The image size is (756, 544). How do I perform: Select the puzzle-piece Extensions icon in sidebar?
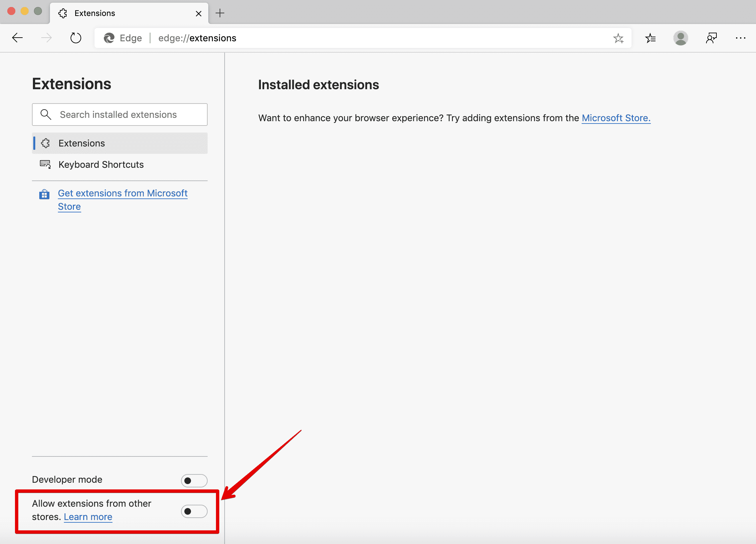coord(45,143)
